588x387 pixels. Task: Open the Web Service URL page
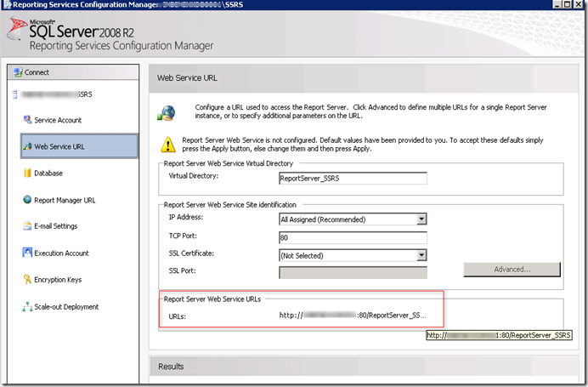point(59,146)
